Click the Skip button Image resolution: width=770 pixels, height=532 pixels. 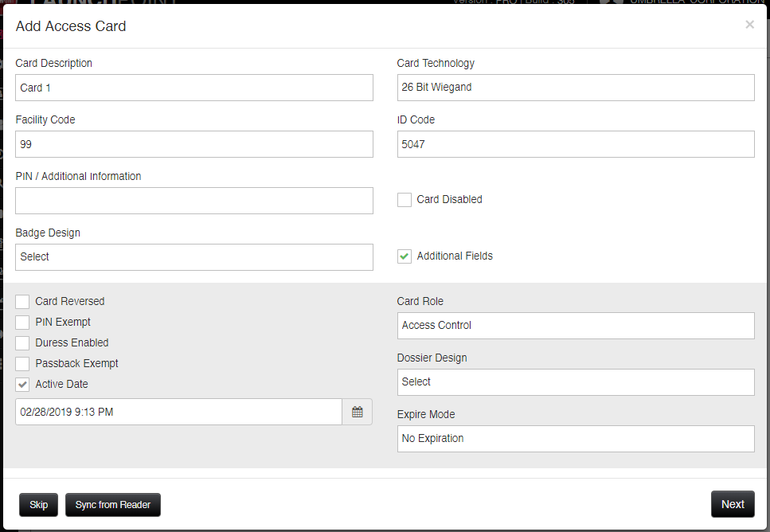[x=37, y=504]
